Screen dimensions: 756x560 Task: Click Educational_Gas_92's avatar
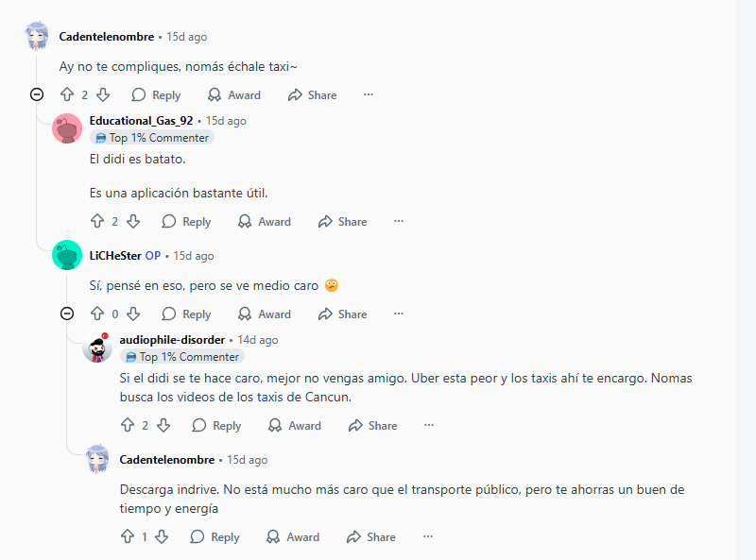coord(67,127)
